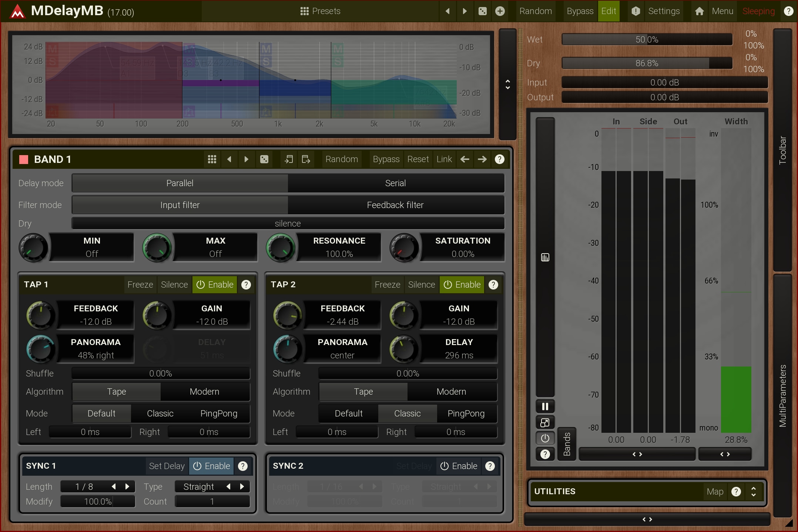Expand the Utilities panel arrows
Image resolution: width=798 pixels, height=532 pixels.
(x=753, y=492)
